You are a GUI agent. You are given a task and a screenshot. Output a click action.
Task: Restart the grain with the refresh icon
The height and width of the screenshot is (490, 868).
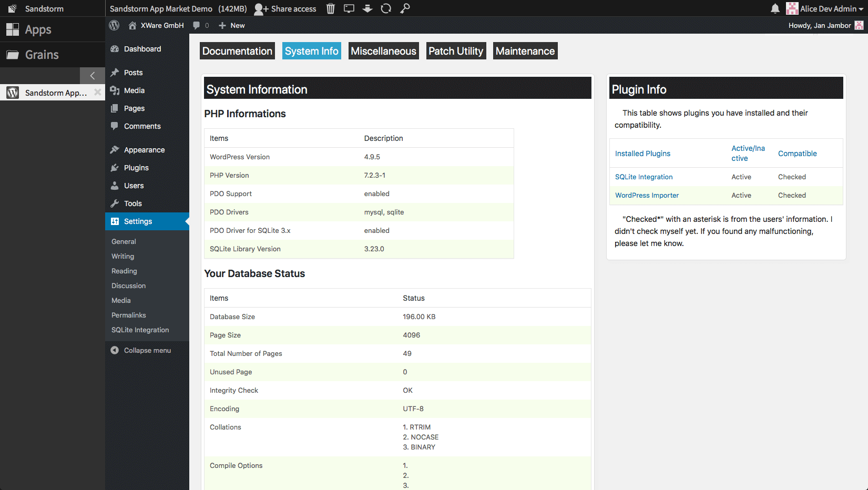[x=386, y=8]
